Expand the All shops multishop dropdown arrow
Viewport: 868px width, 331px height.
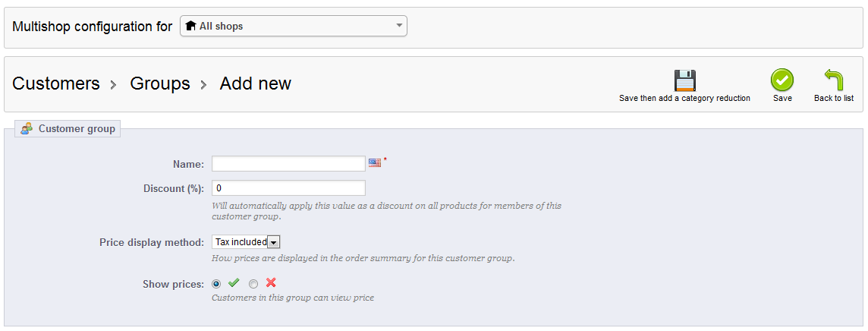tap(399, 26)
